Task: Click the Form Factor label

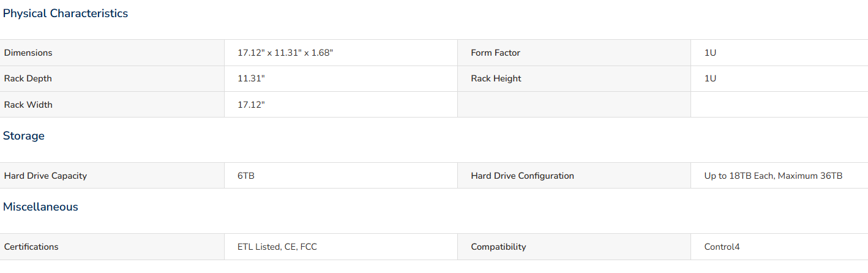Action: [495, 53]
